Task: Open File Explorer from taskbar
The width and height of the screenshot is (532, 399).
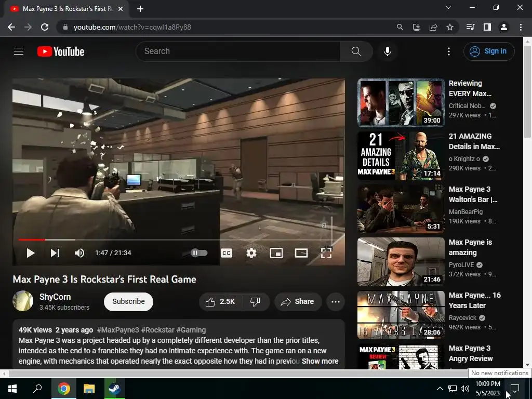Action: (89, 389)
